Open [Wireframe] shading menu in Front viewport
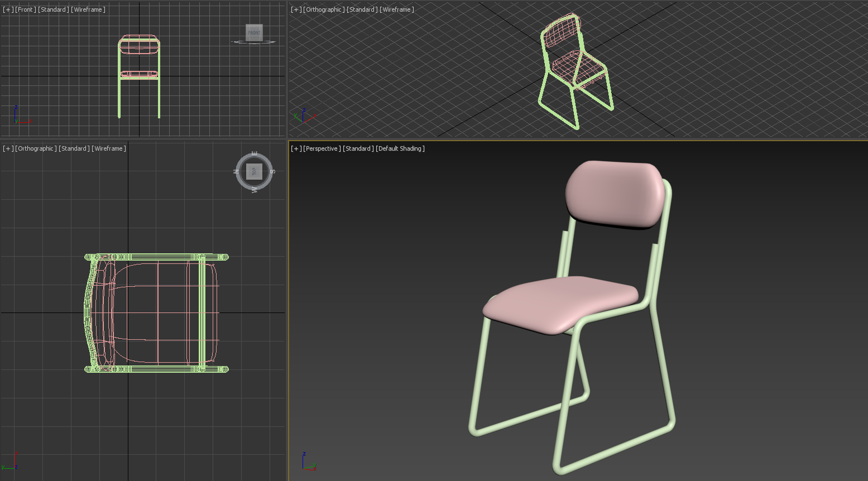The width and height of the screenshot is (868, 481). pos(88,9)
